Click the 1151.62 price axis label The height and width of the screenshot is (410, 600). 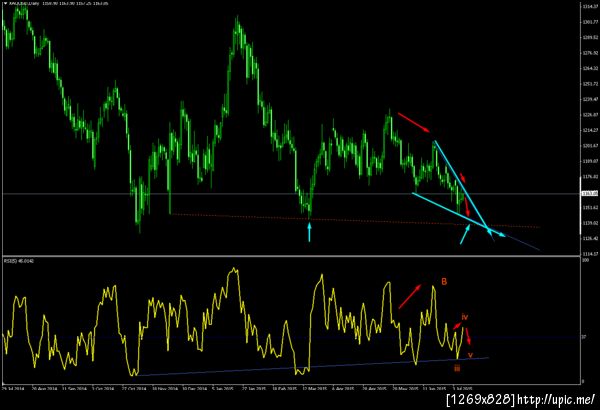tap(590, 207)
